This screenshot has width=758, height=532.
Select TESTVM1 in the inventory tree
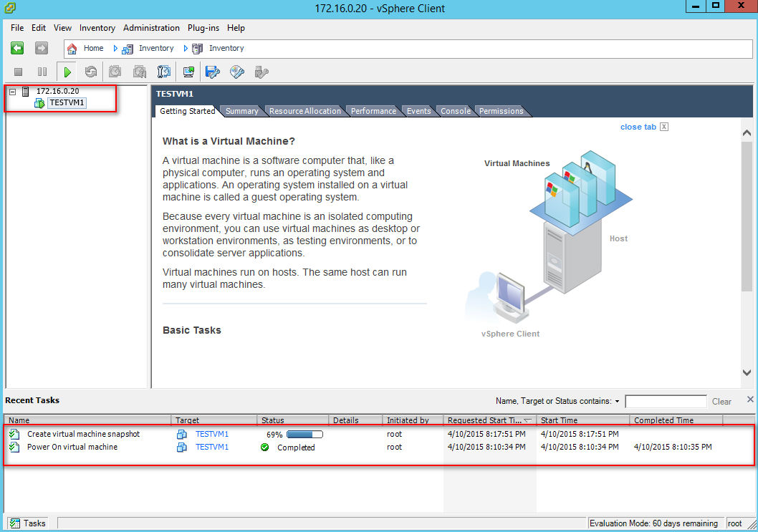(67, 103)
